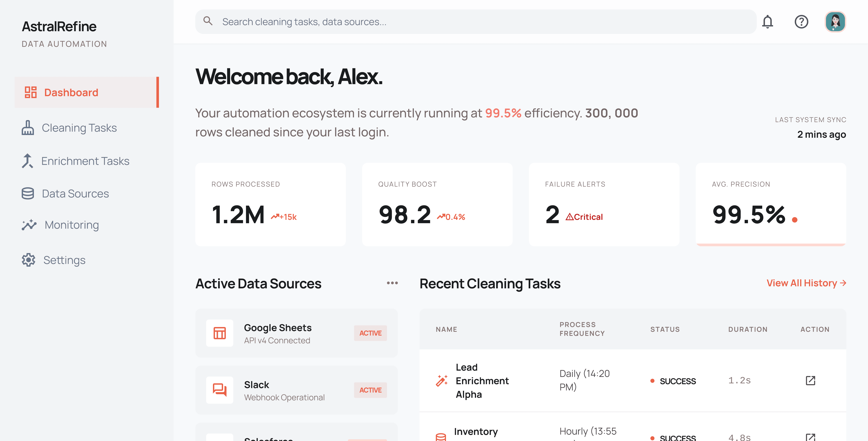
Task: Open the help question mark icon
Action: pyautogui.click(x=802, y=21)
